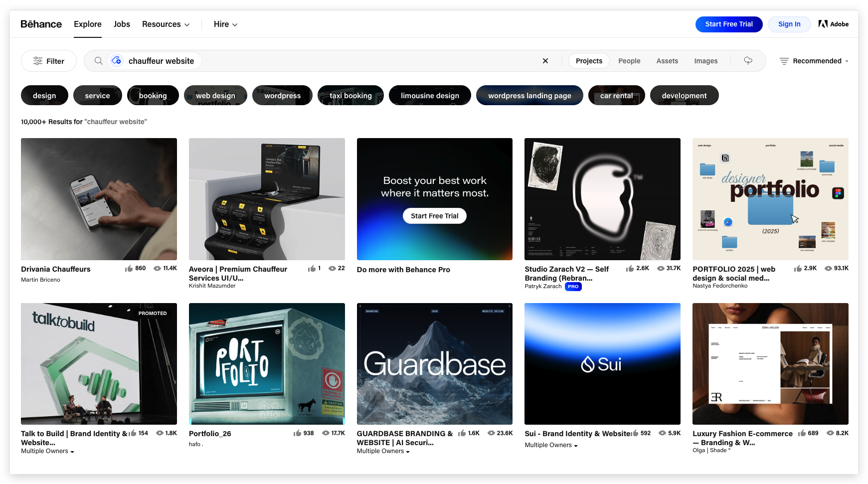The width and height of the screenshot is (868, 484).
Task: Click the Behance logo
Action: click(x=41, y=24)
